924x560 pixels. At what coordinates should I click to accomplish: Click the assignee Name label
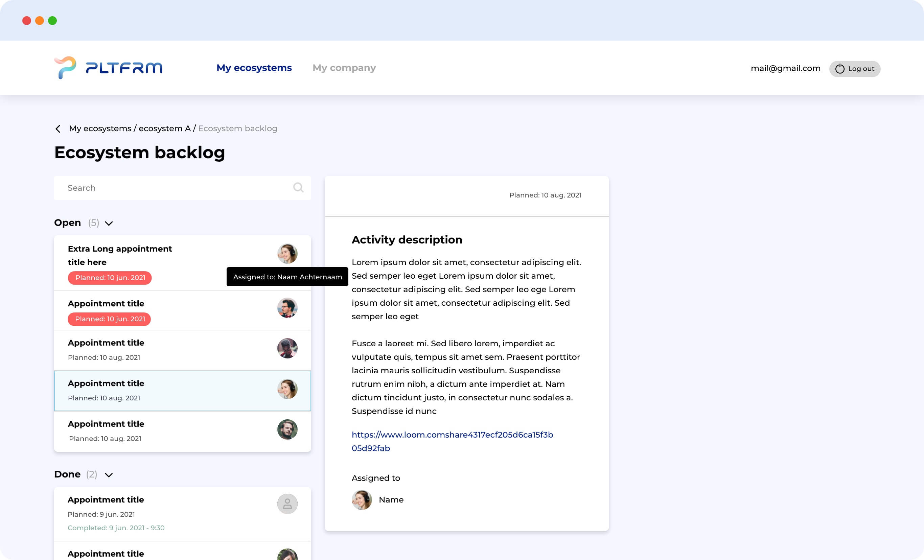(x=391, y=500)
